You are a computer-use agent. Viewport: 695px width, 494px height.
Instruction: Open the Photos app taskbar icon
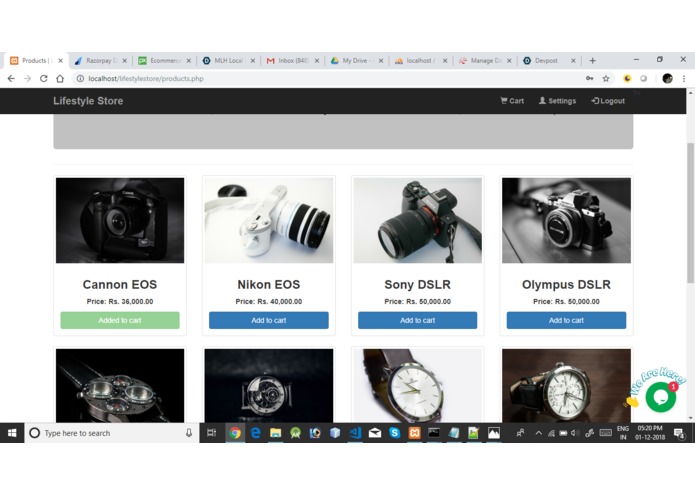[493, 433]
